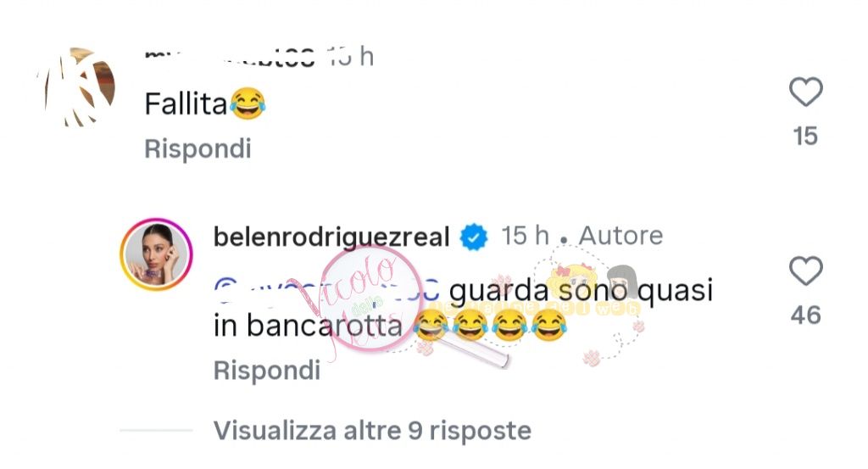Click the timestamp on the first comment
This screenshot has height=469, width=868.
click(350, 57)
